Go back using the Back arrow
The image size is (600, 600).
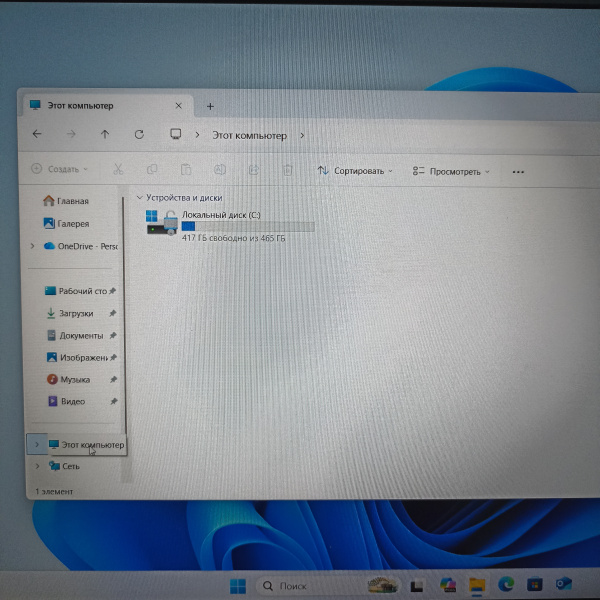tap(37, 134)
